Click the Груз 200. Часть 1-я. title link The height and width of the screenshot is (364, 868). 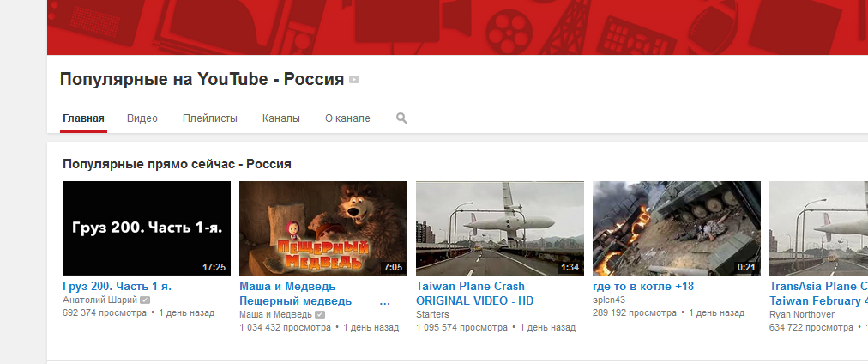pos(118,287)
